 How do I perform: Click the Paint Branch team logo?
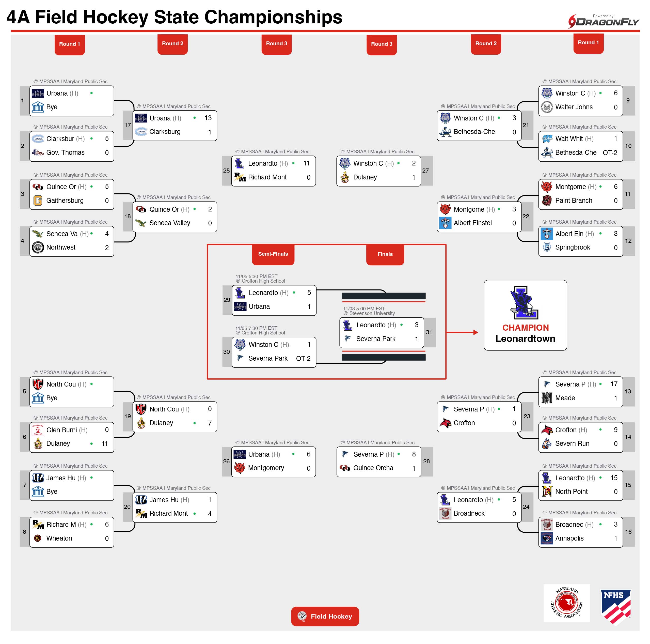point(547,201)
